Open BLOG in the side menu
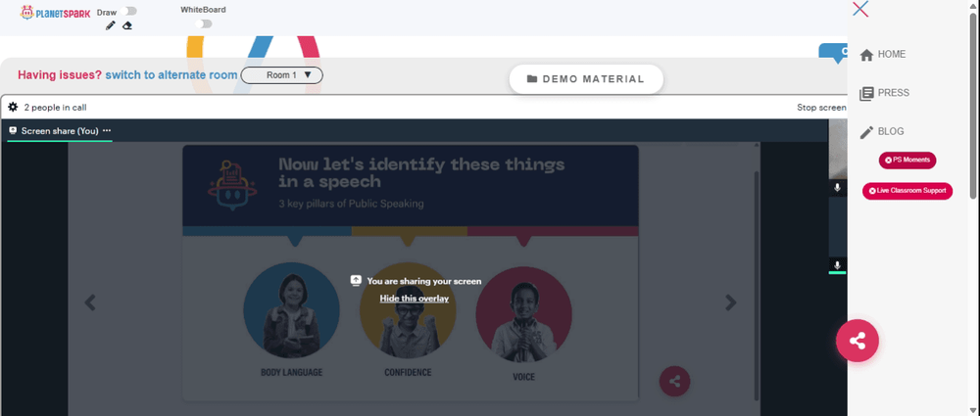The image size is (980, 416). coord(882,132)
